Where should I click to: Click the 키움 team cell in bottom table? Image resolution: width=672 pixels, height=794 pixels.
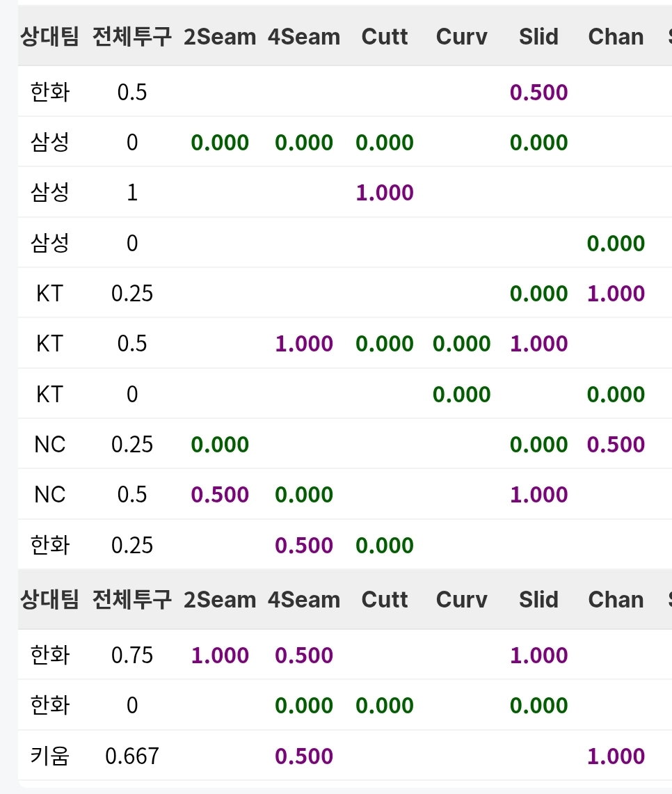[49, 756]
